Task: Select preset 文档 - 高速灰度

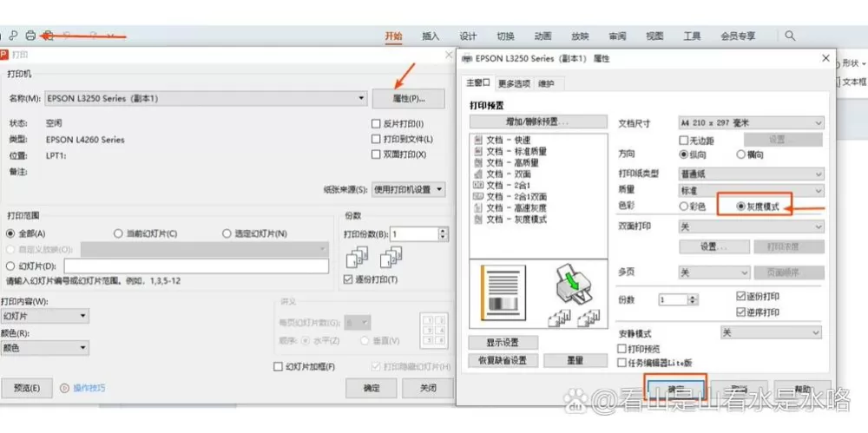Action: (x=510, y=208)
